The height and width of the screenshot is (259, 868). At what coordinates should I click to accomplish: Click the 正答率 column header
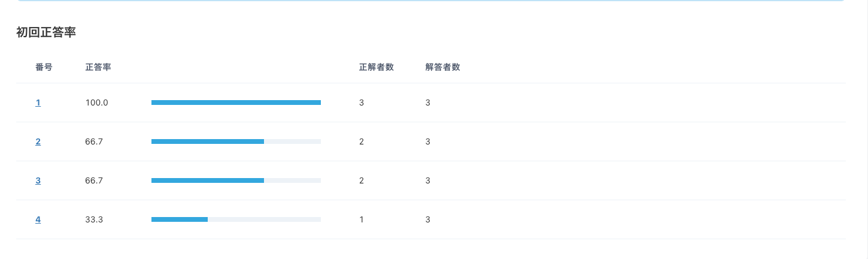click(98, 67)
